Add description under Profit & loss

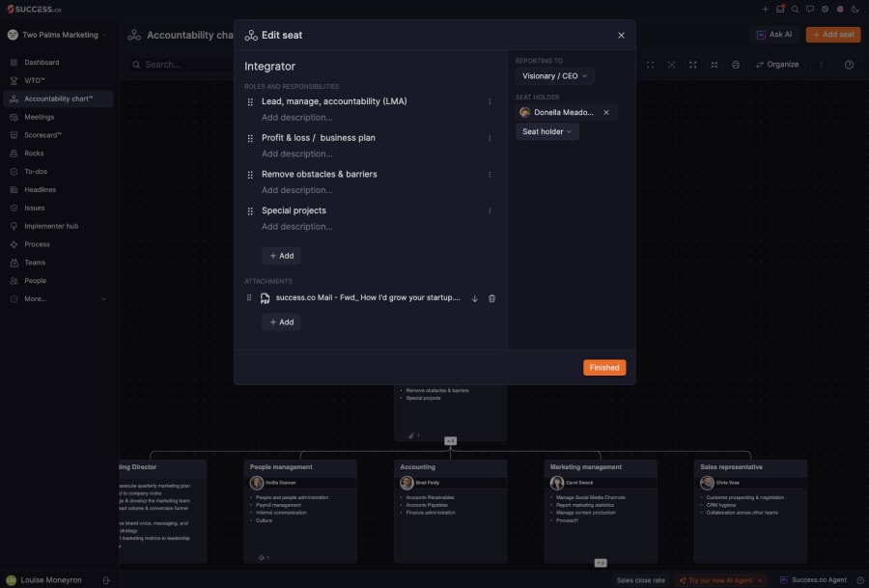click(x=297, y=154)
